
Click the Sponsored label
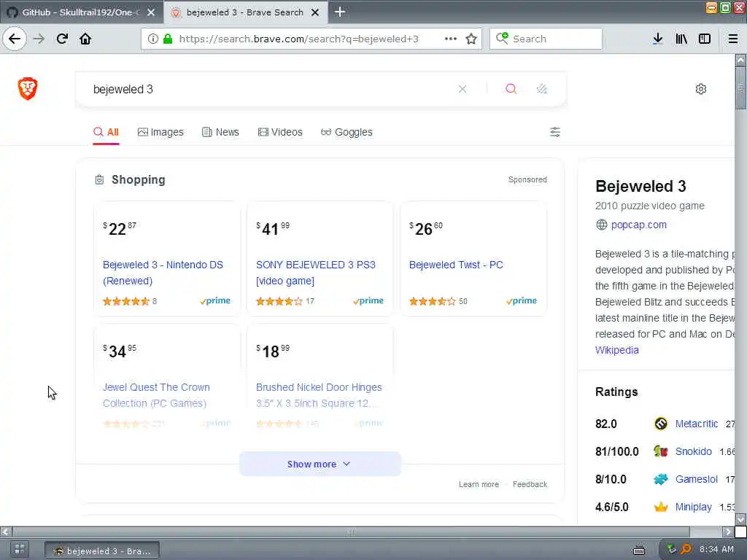[x=527, y=179]
